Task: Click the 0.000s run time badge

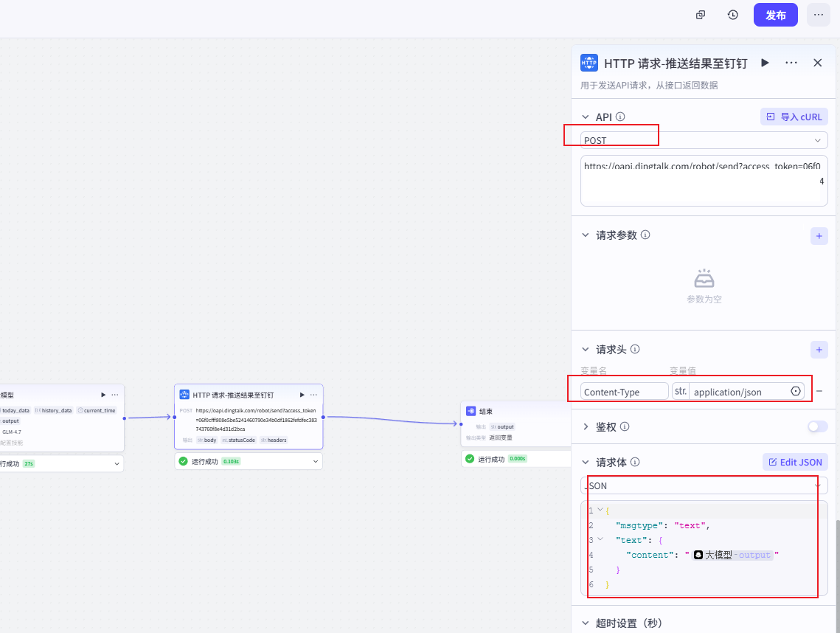Action: pos(518,458)
